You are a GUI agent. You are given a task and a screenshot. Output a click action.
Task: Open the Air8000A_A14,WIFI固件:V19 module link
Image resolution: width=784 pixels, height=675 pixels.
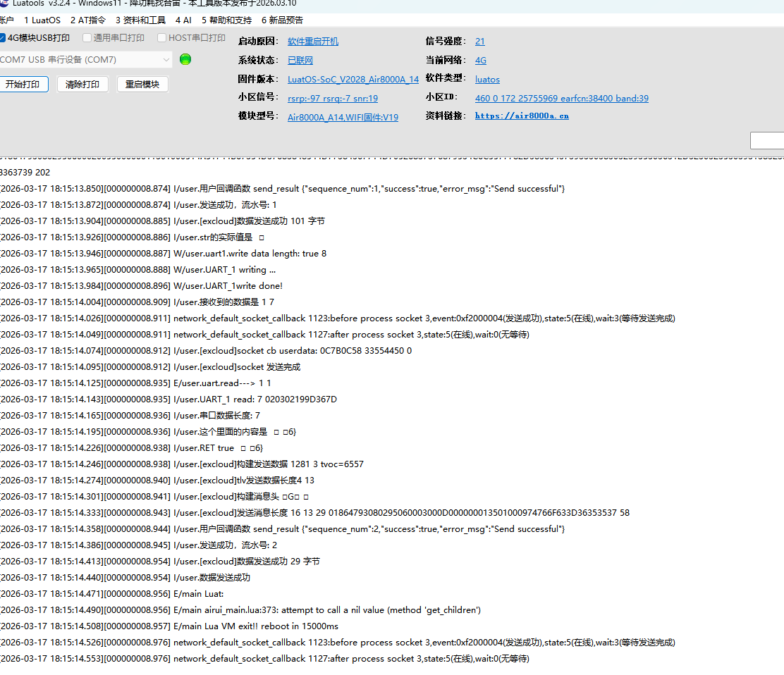click(x=343, y=118)
